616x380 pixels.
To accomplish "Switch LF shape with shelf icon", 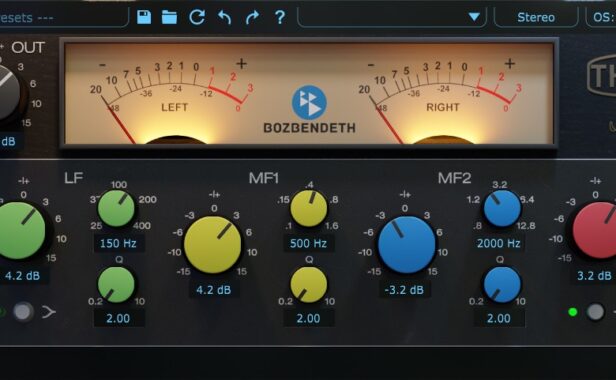I will point(49,312).
